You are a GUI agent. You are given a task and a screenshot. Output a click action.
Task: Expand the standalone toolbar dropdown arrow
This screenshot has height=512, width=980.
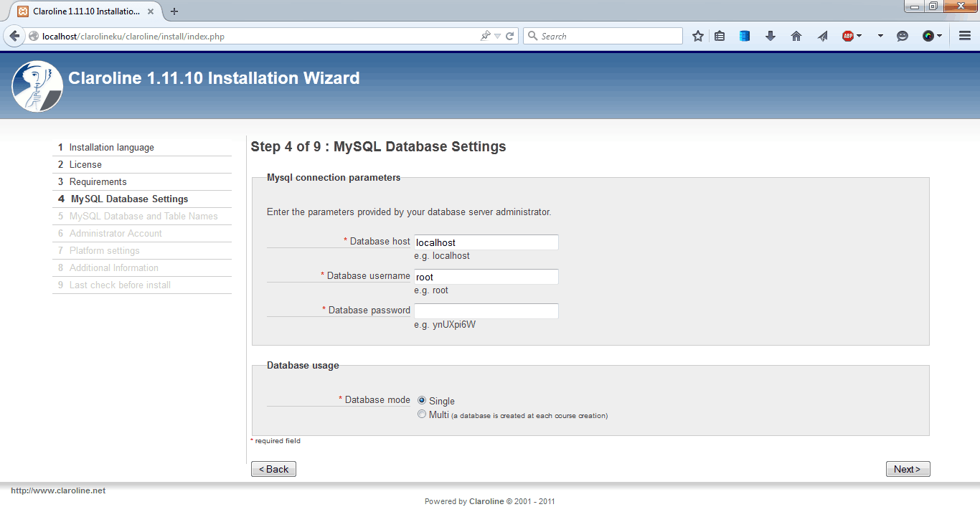(x=880, y=35)
